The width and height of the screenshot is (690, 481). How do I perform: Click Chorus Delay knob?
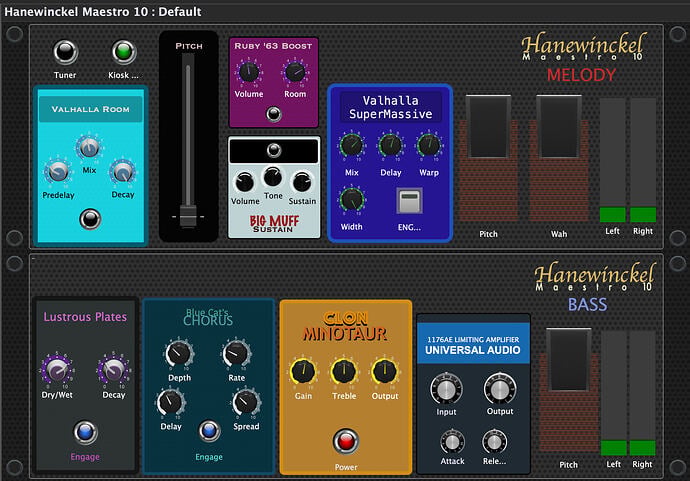171,402
